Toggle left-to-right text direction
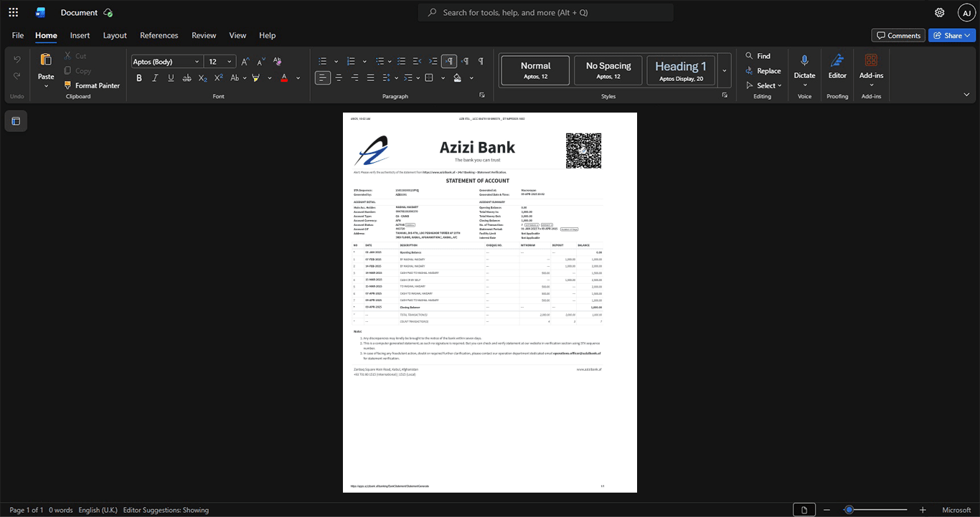The image size is (980, 517). pyautogui.click(x=449, y=62)
